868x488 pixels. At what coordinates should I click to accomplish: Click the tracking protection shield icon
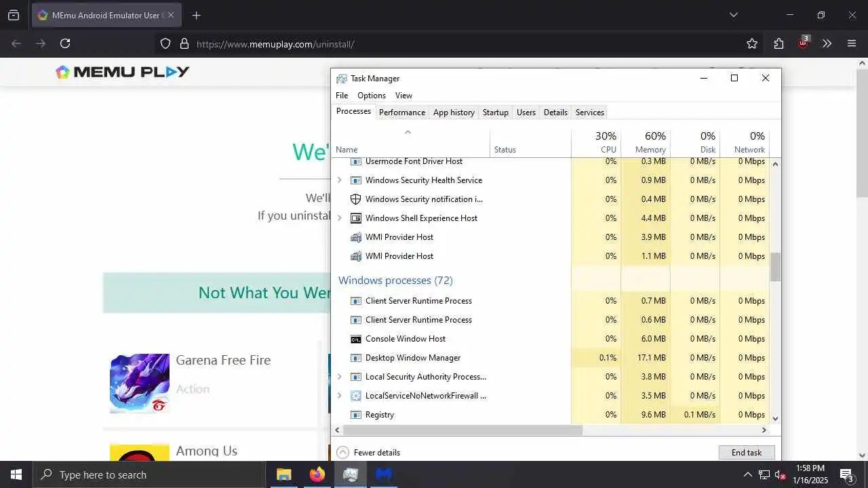click(x=165, y=43)
